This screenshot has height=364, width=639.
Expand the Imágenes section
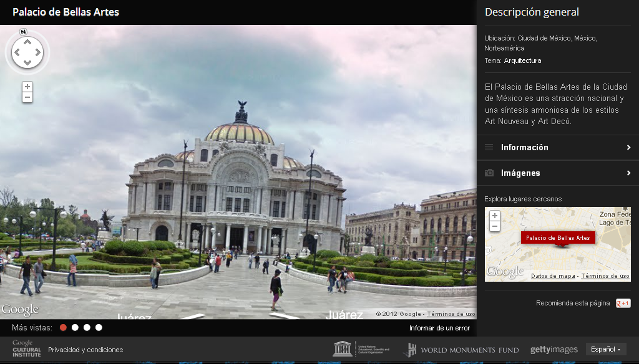click(x=557, y=173)
